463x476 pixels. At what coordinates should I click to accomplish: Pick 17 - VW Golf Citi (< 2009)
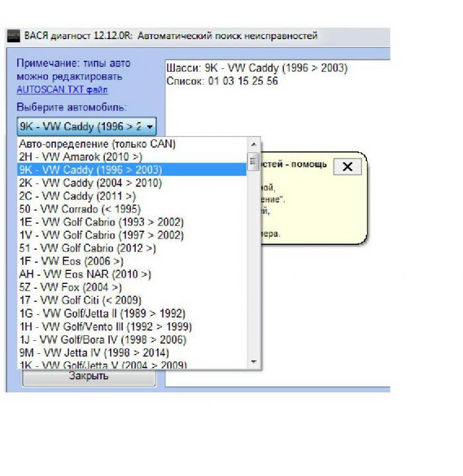132,301
